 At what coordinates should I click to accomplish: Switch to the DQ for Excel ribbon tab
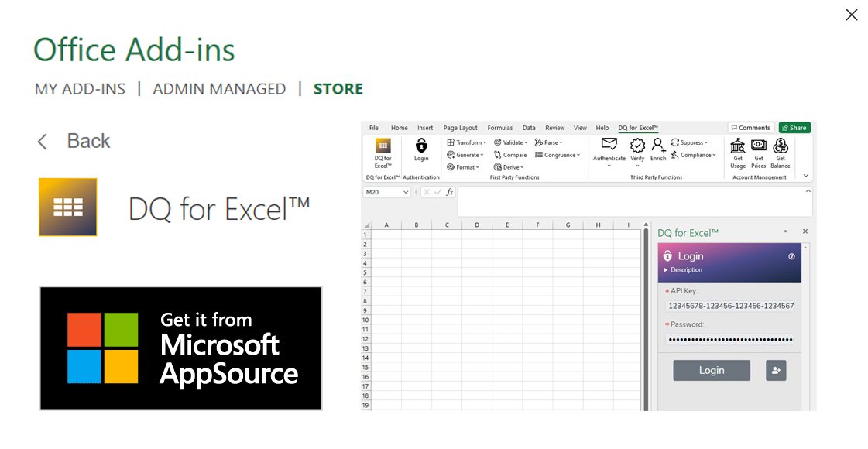(637, 127)
